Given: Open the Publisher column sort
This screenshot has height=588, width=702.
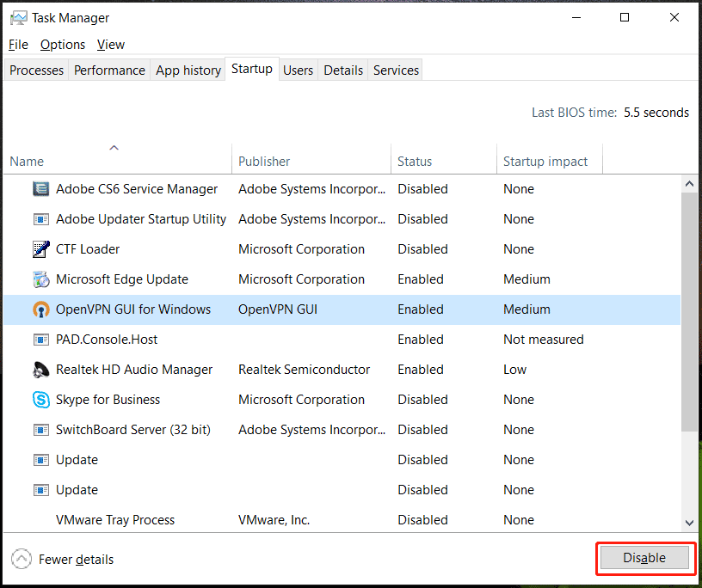Looking at the screenshot, I should (x=263, y=161).
